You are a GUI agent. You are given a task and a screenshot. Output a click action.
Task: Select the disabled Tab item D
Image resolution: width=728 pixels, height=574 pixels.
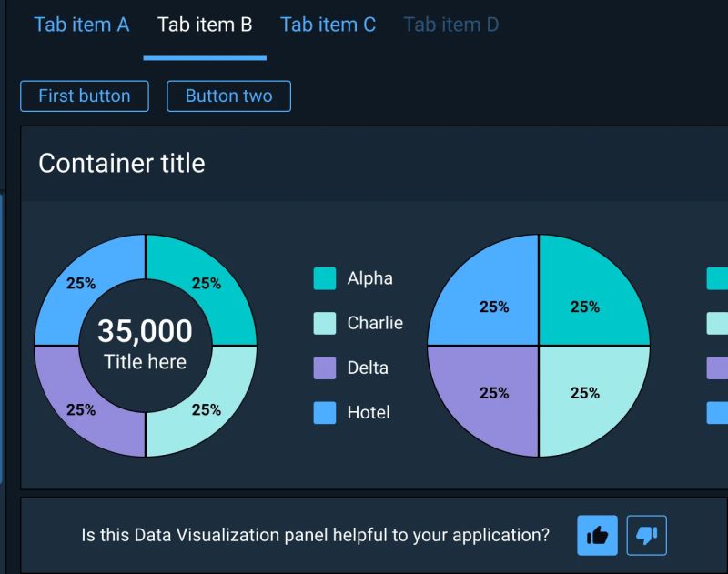click(450, 25)
